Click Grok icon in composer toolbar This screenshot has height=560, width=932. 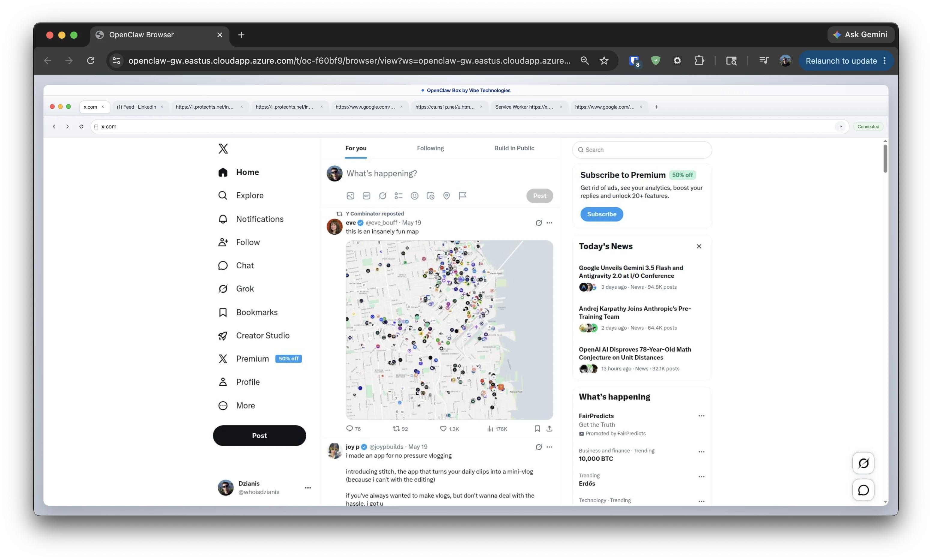(383, 195)
